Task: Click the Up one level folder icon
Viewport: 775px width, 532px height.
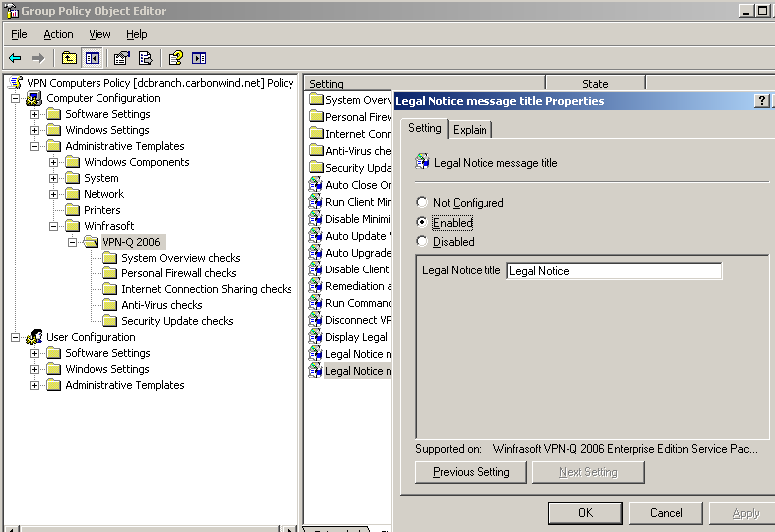Action: tap(69, 58)
